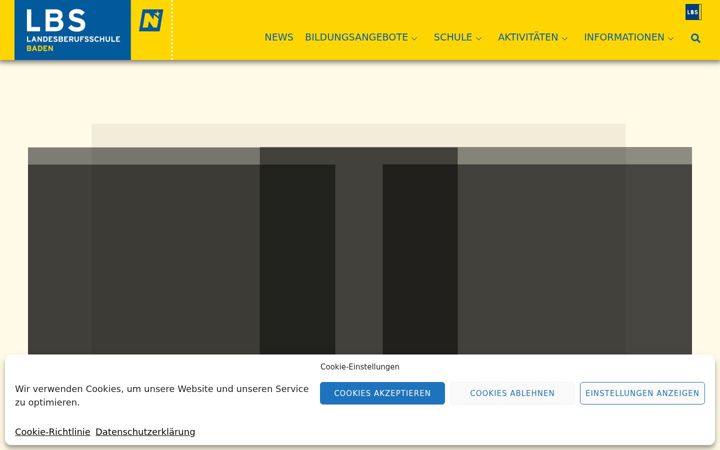Screen dimensions: 720x450
Task: Click the small LBS badge icon top right
Action: tap(693, 12)
